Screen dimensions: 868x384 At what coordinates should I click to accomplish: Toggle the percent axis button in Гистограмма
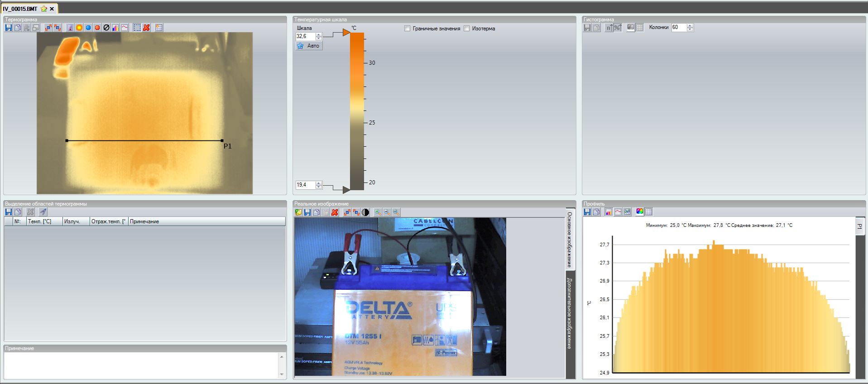point(618,28)
